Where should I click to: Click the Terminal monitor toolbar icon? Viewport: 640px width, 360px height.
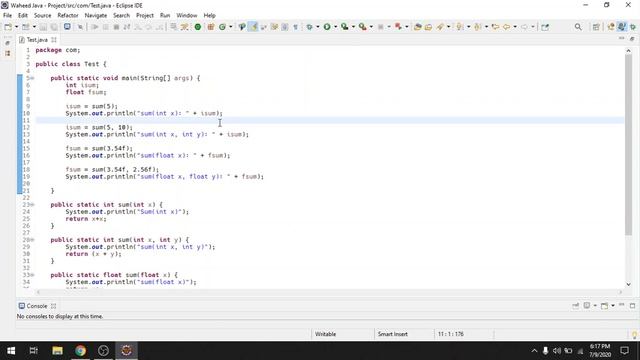point(67,27)
